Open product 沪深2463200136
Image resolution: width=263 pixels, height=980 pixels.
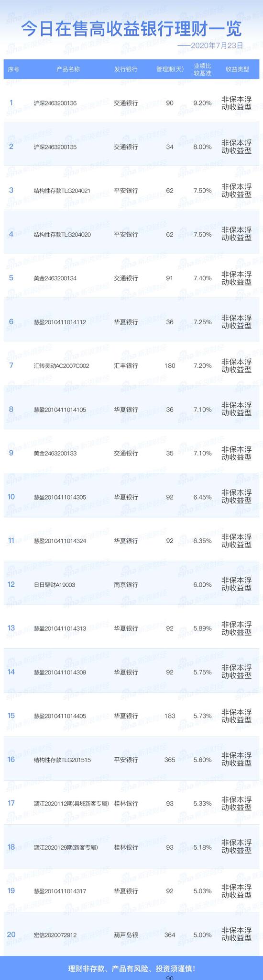[x=55, y=103]
